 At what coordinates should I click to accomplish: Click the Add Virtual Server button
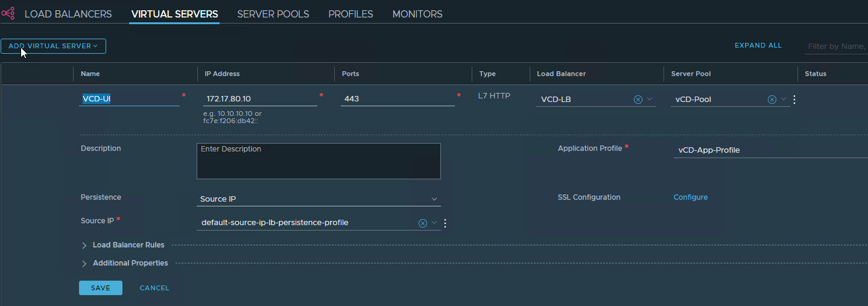[53, 46]
